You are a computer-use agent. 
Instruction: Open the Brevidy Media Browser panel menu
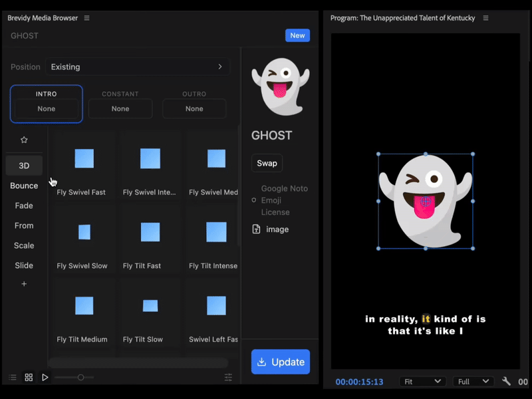click(87, 18)
